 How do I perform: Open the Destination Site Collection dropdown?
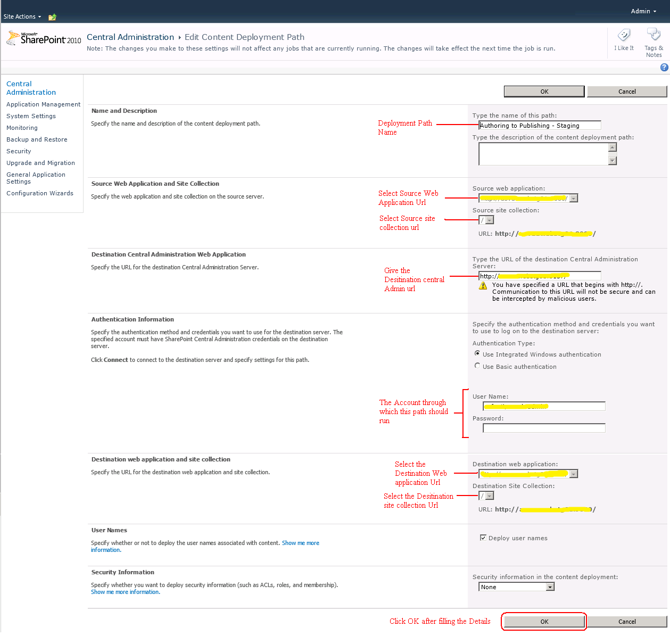pyautogui.click(x=490, y=495)
